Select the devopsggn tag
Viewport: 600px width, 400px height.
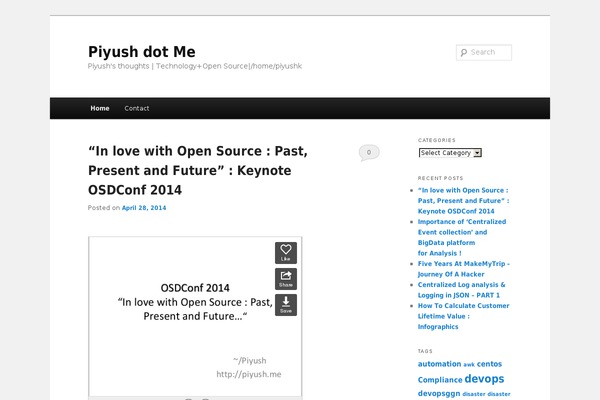[x=439, y=393]
